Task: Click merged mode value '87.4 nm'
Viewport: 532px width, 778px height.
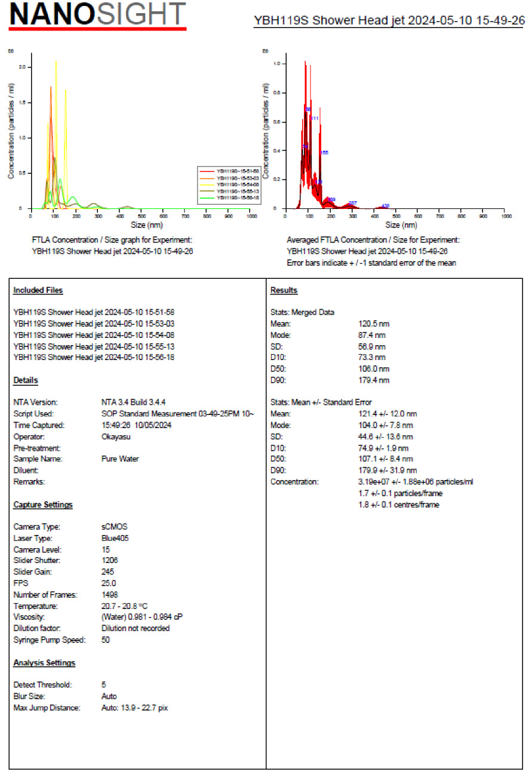Action: 371,334
